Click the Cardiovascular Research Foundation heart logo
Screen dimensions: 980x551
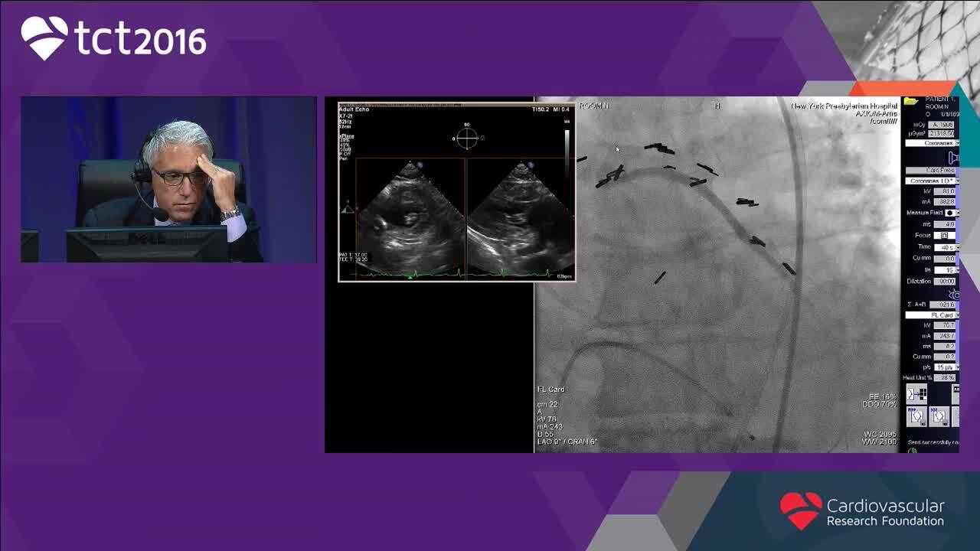pos(800,510)
